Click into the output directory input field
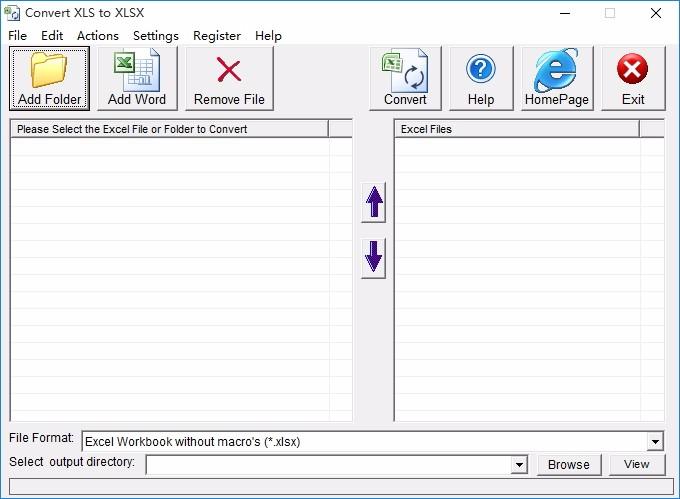The width and height of the screenshot is (680, 499). point(329,465)
